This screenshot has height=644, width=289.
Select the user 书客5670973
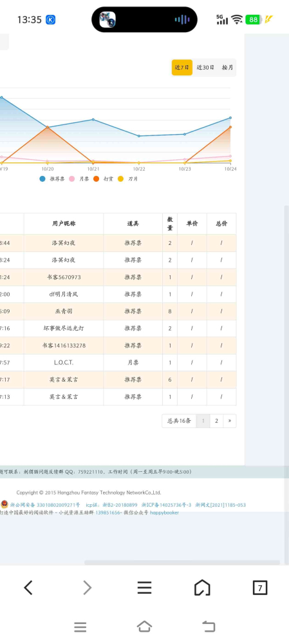pos(64,277)
